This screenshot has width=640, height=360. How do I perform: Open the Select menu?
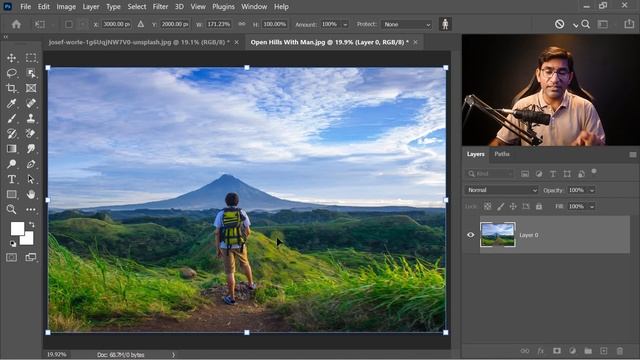click(x=137, y=7)
